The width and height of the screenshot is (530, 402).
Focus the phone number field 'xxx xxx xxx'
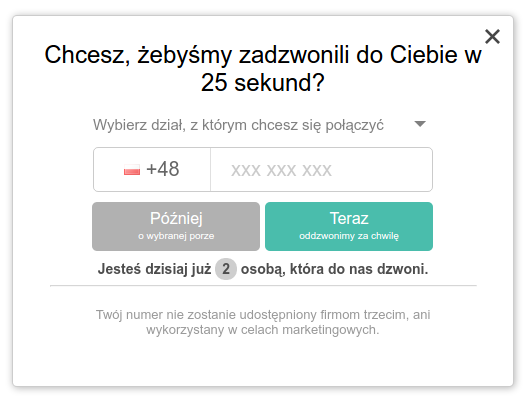tap(321, 169)
